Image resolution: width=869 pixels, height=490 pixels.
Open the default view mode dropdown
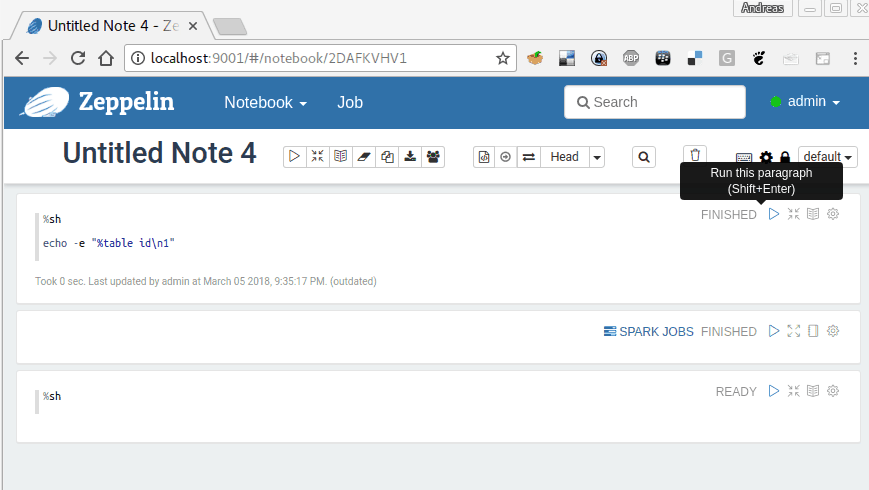tap(828, 157)
